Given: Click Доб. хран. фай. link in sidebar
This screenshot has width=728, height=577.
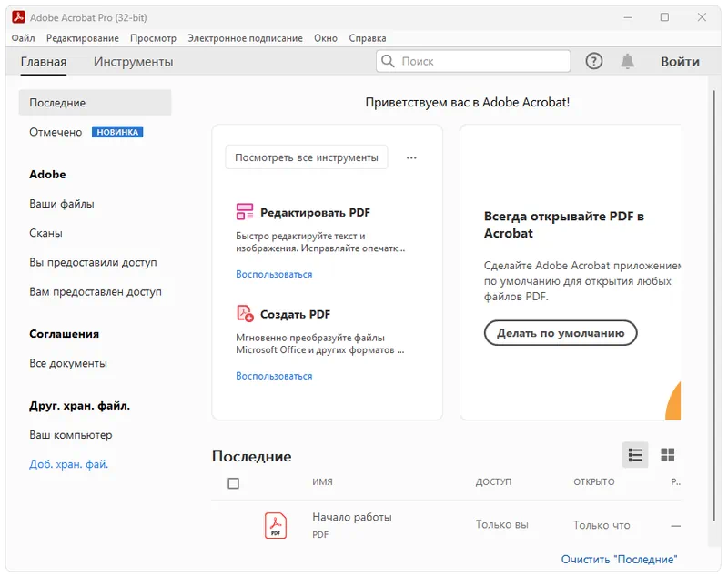Looking at the screenshot, I should 68,464.
